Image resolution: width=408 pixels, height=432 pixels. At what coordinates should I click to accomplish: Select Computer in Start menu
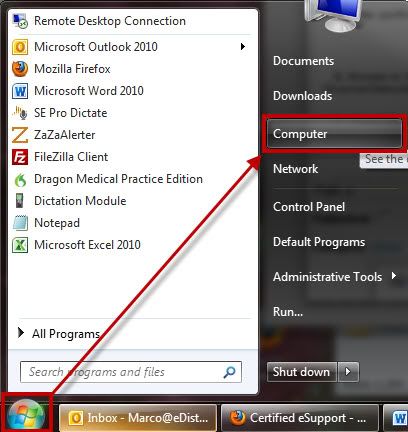click(334, 134)
